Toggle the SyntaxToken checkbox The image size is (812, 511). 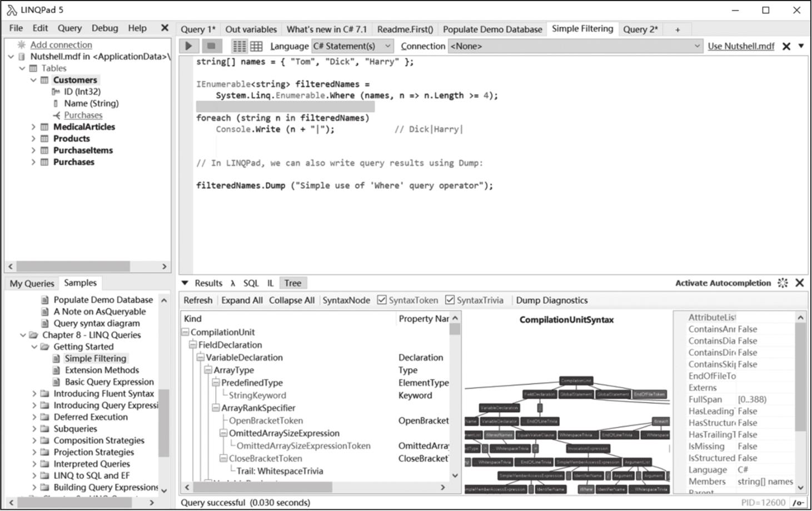[382, 300]
